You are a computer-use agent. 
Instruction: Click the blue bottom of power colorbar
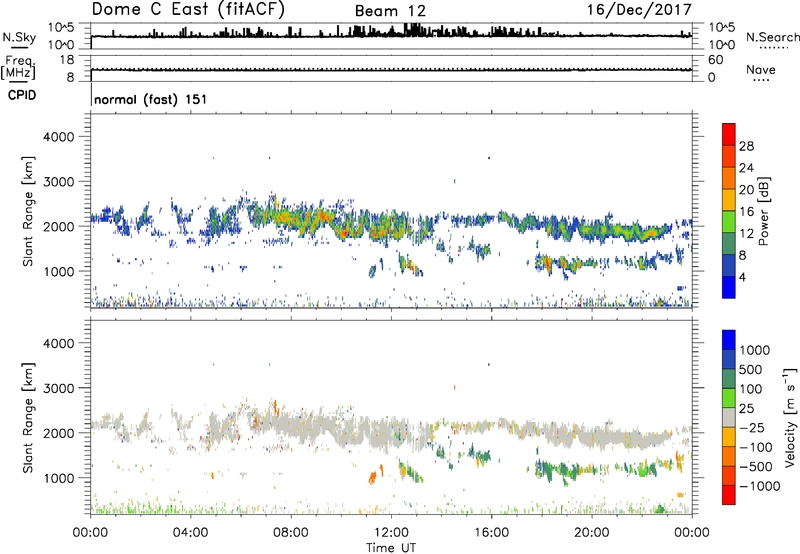tap(729, 287)
